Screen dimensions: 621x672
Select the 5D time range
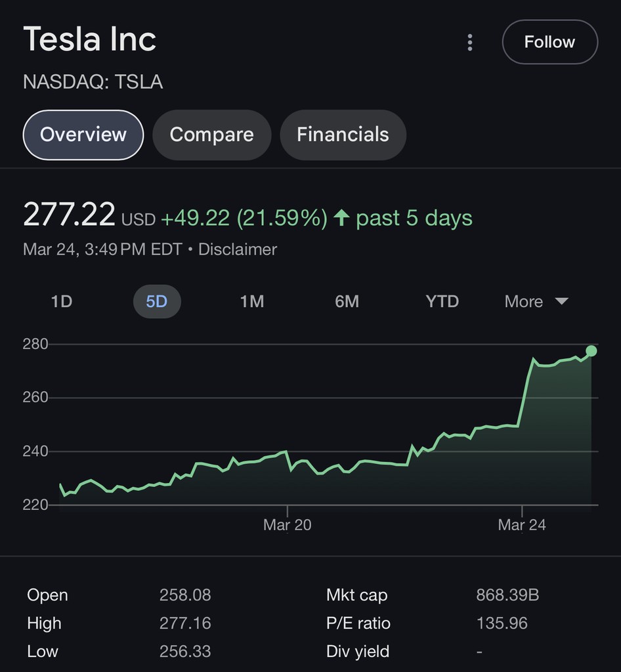tap(157, 302)
